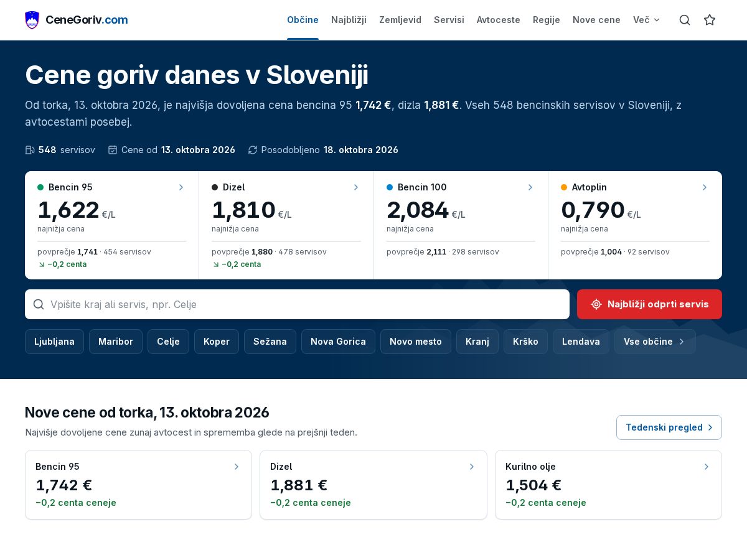Open Dizel 1,881 € card chevron
Image resolution: width=747 pixels, height=560 pixels.
[472, 467]
